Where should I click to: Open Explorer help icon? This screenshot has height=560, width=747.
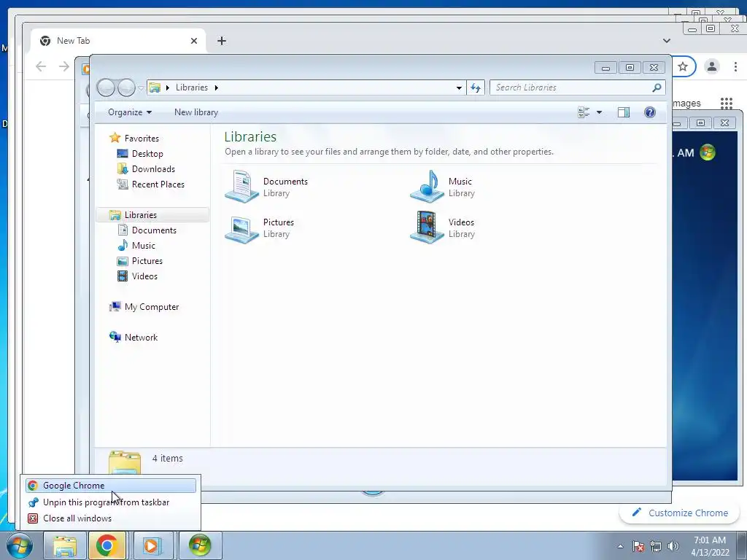(x=650, y=112)
